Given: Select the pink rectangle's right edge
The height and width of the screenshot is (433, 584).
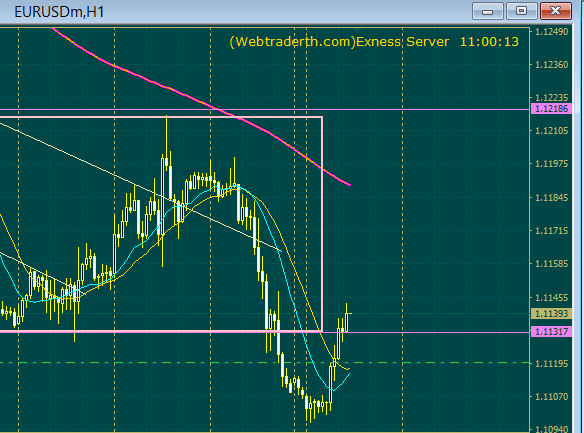Looking at the screenshot, I should 322,223.
